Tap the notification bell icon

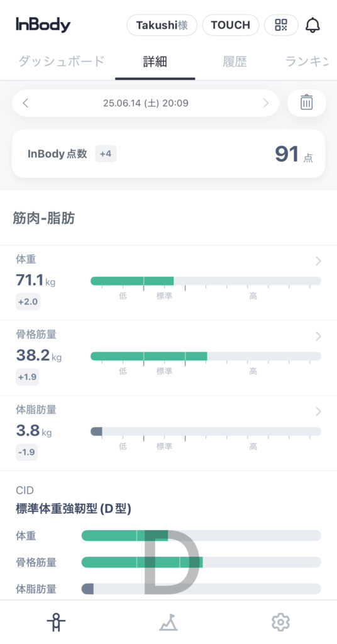tap(312, 25)
